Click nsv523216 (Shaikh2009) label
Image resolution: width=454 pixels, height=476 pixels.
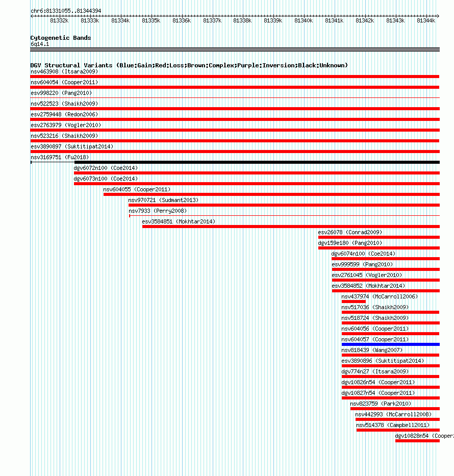pyautogui.click(x=64, y=136)
